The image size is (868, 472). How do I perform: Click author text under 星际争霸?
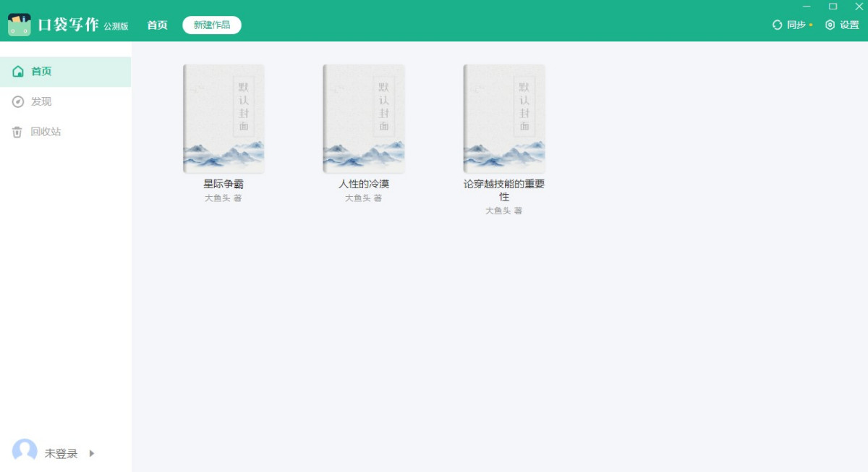(224, 198)
